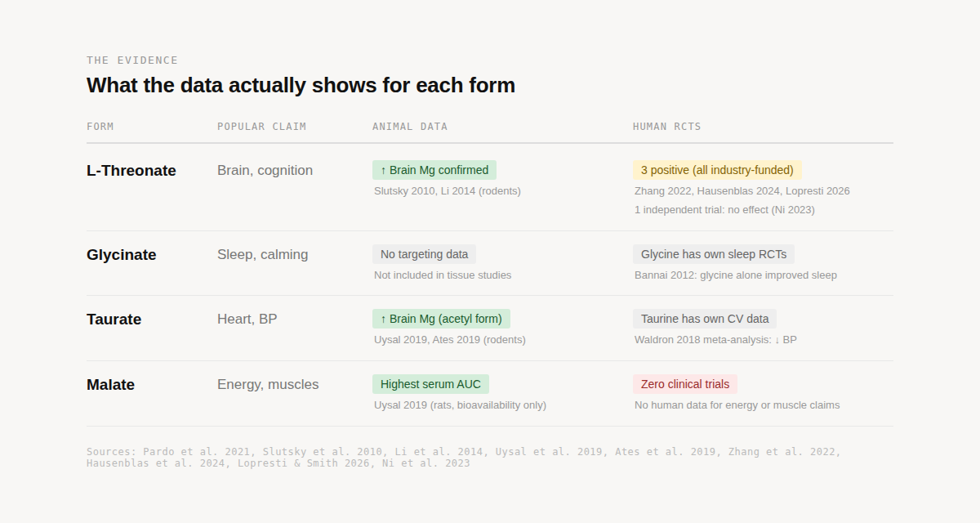Select the '3 positive (all industry-funded)' yellow badge
The image size is (980, 523).
[x=717, y=170]
